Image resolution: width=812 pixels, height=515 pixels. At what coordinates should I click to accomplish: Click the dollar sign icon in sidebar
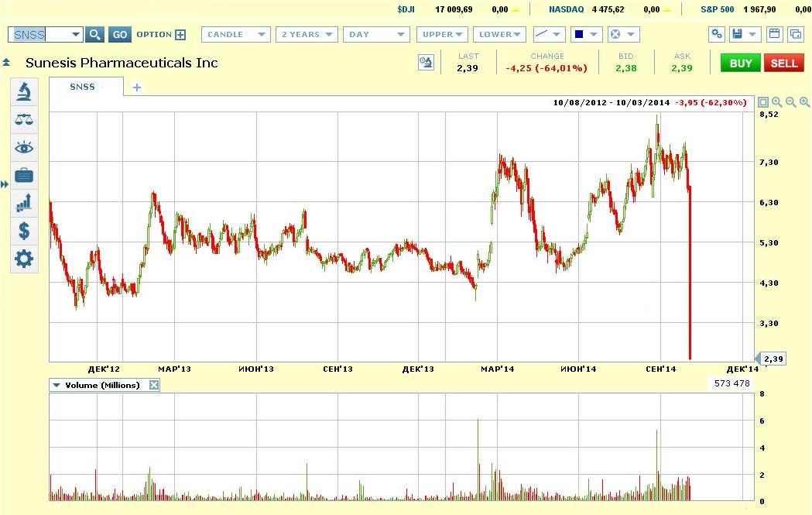24,231
